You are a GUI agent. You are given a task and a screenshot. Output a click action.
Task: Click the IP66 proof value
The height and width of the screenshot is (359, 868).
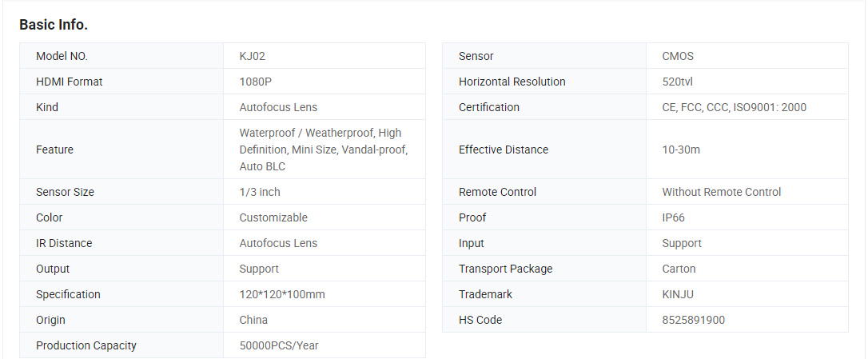(673, 217)
